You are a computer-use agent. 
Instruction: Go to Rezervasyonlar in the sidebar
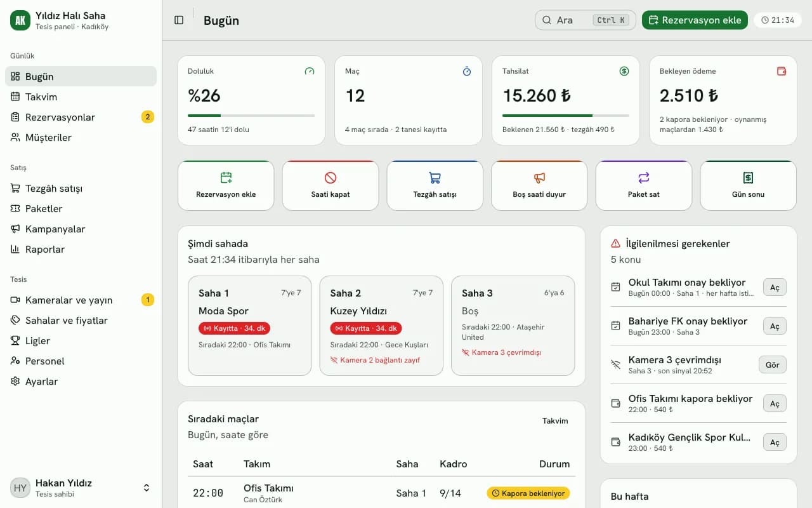coord(81,117)
